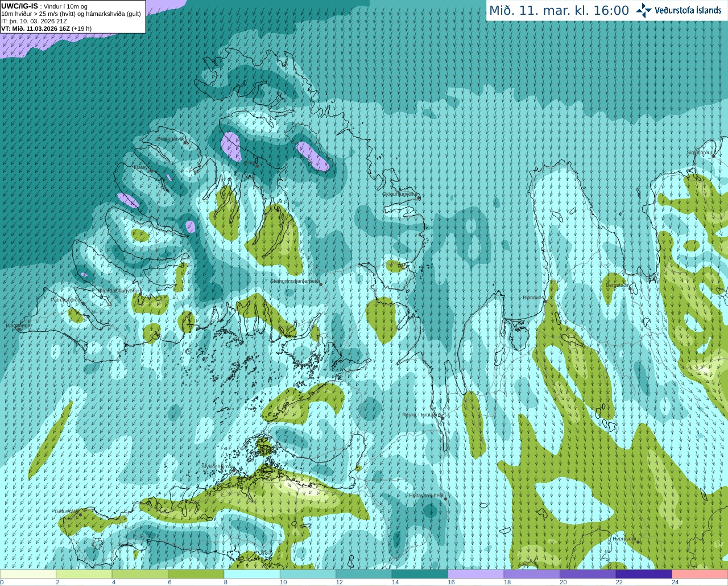Select the 16–18 m/s lavender legend swatch
The image size is (728, 586).
(476, 574)
